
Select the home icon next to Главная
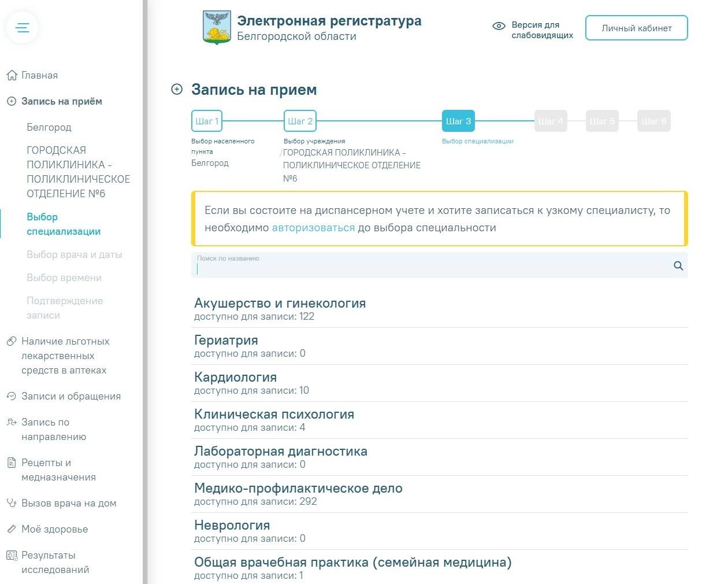(11, 75)
